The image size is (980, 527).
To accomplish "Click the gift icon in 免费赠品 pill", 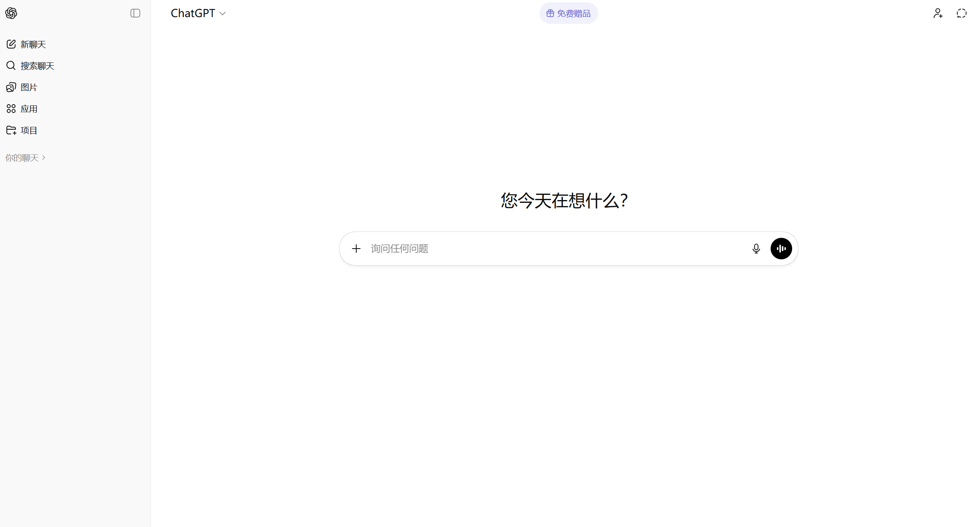I will coord(550,13).
